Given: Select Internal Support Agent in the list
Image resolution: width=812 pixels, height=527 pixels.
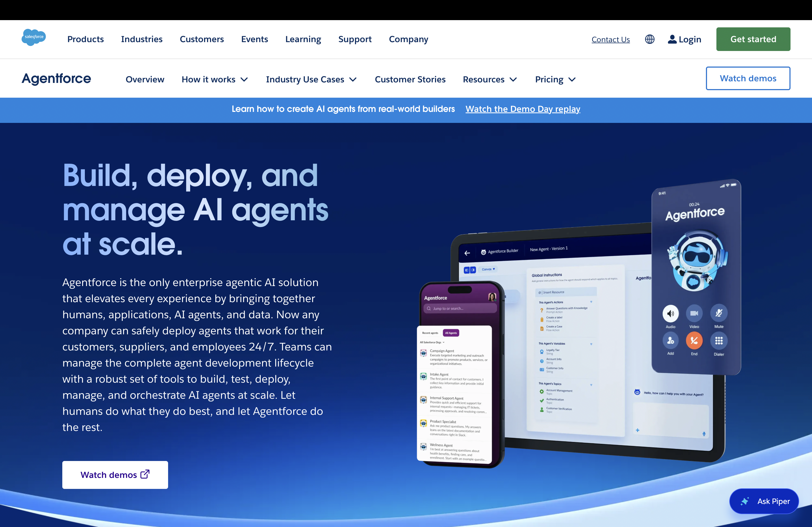Looking at the screenshot, I should coord(454,404).
